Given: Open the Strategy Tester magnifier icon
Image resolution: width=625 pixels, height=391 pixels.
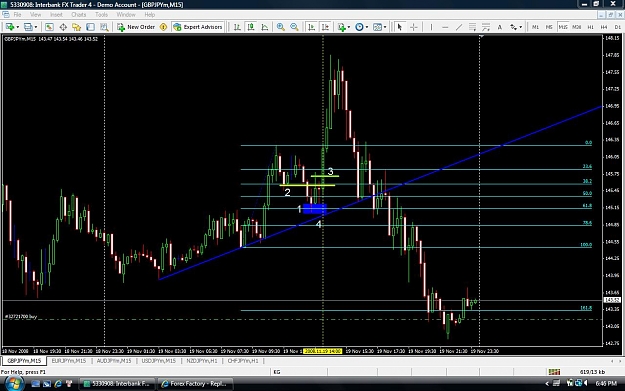Looking at the screenshot, I should coord(104,27).
